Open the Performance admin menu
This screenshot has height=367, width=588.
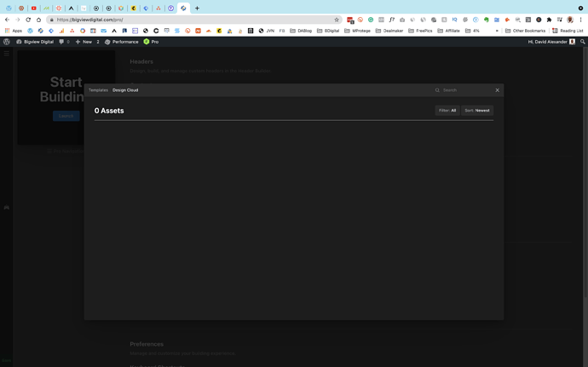[x=122, y=42]
